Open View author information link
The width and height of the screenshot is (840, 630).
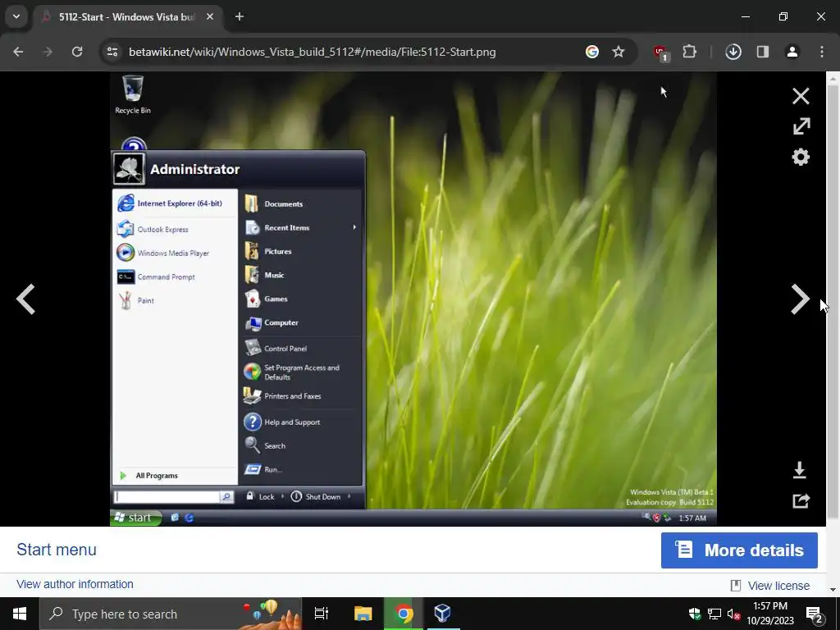75,584
